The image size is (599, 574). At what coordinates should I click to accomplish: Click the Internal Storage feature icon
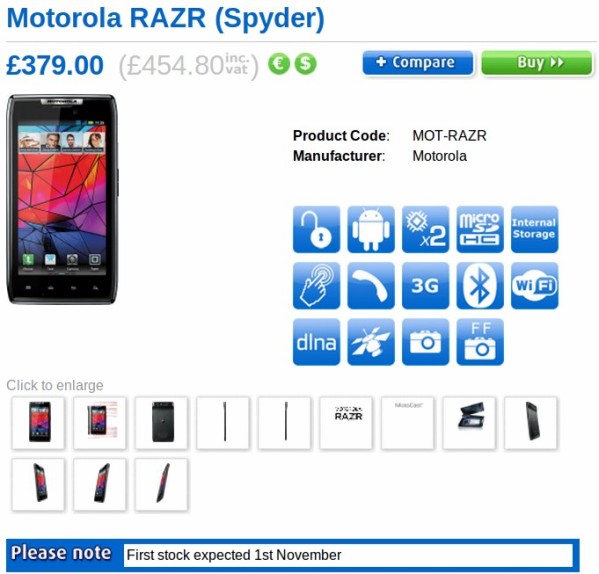click(535, 230)
